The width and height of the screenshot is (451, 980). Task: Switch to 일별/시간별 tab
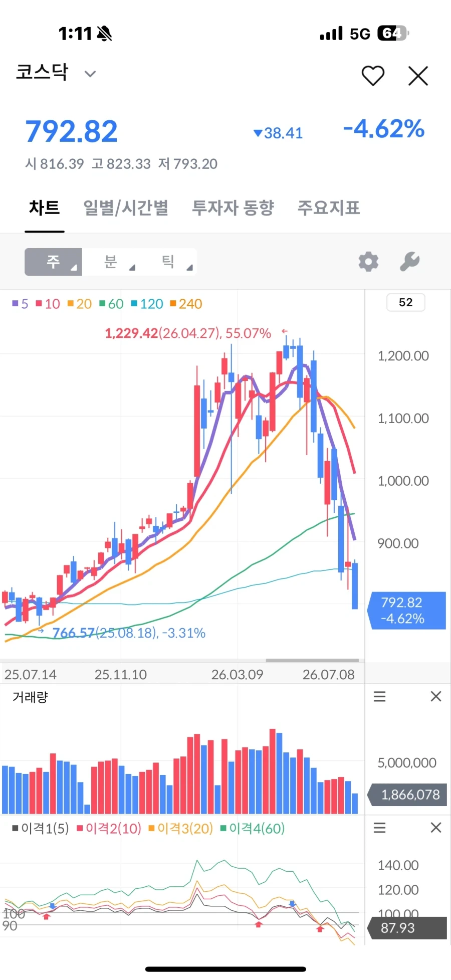(126, 208)
